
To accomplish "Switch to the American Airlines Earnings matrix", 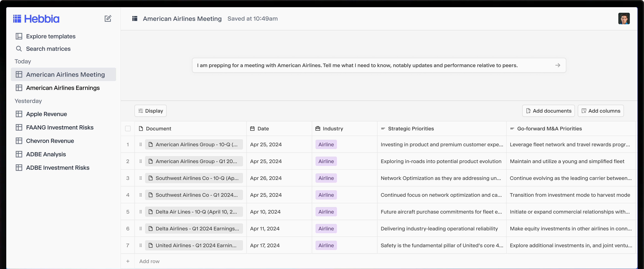I will point(63,88).
